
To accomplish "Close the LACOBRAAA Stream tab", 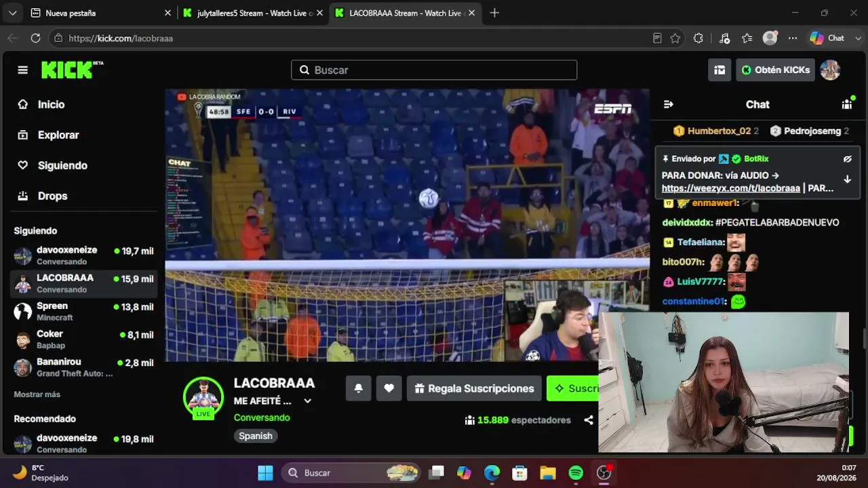I will pyautogui.click(x=473, y=13).
